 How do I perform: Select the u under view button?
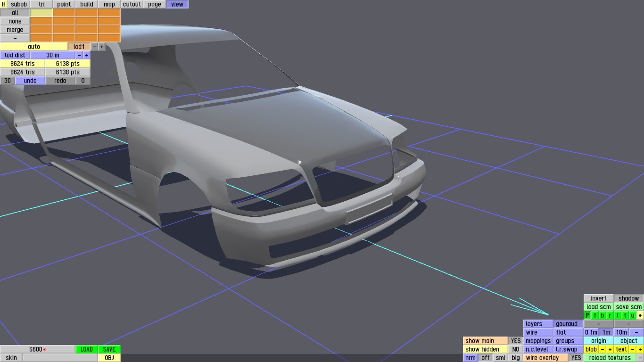click(x=633, y=315)
